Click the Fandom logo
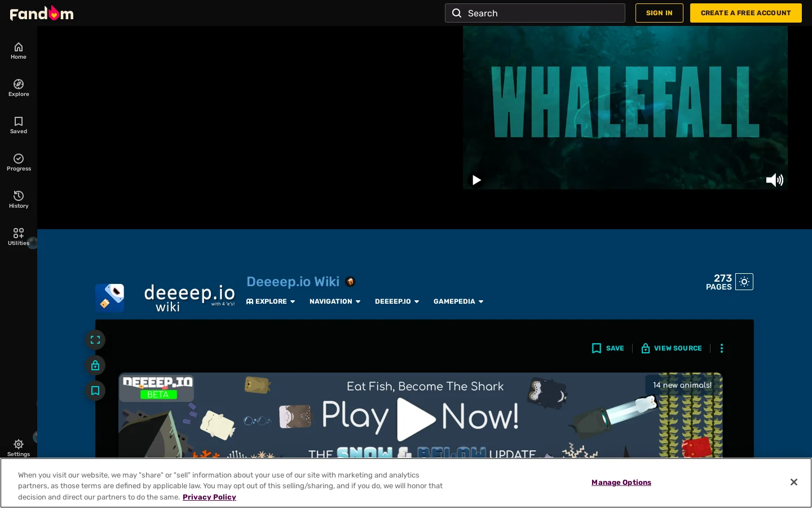 (42, 13)
